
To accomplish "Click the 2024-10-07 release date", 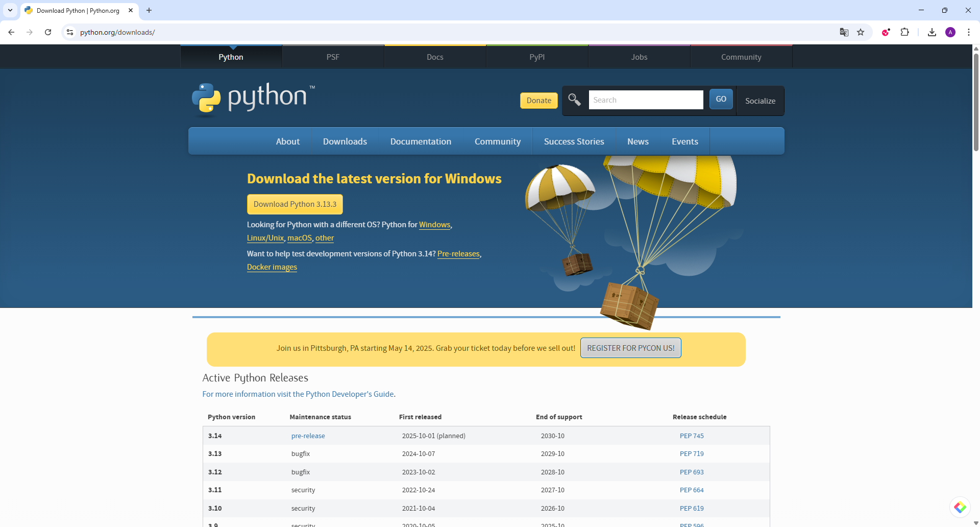I will [419, 453].
